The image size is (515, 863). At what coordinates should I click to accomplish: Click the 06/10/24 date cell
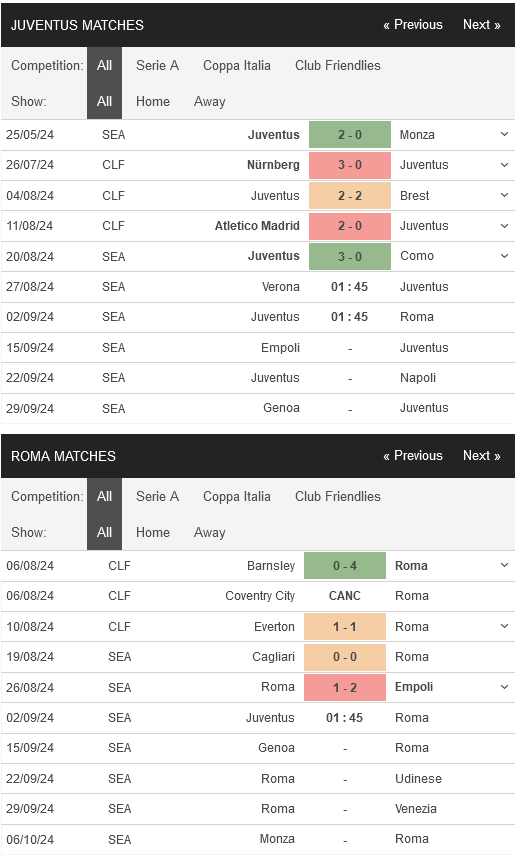(x=30, y=839)
